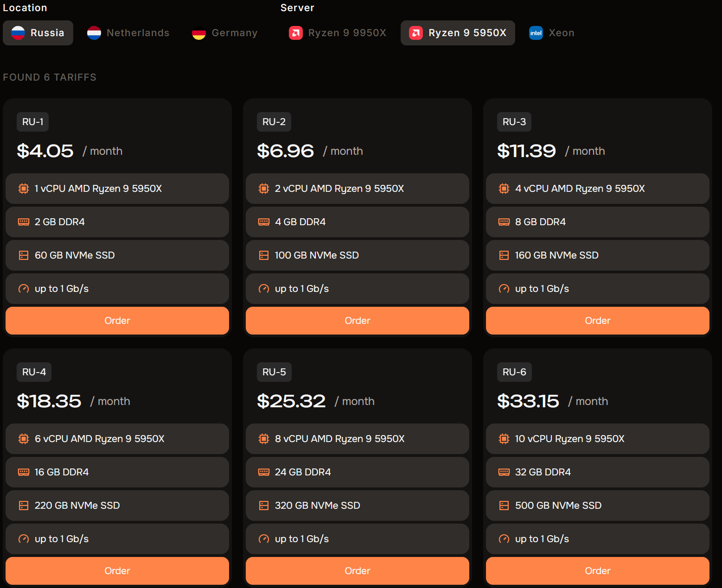Image resolution: width=722 pixels, height=588 pixels.
Task: Click the '500 GB NVMe SSD' spec text
Action: (558, 506)
